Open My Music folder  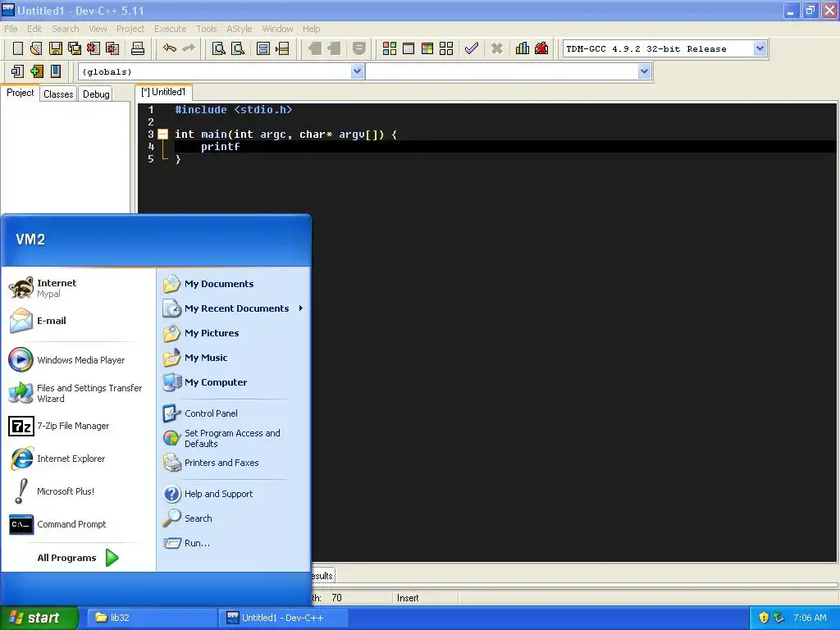[x=234, y=358]
